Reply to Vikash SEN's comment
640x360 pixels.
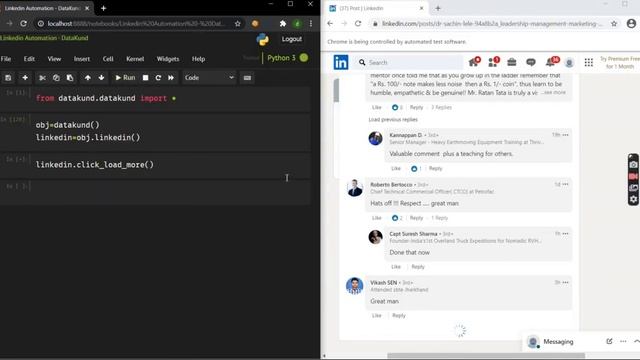(399, 316)
